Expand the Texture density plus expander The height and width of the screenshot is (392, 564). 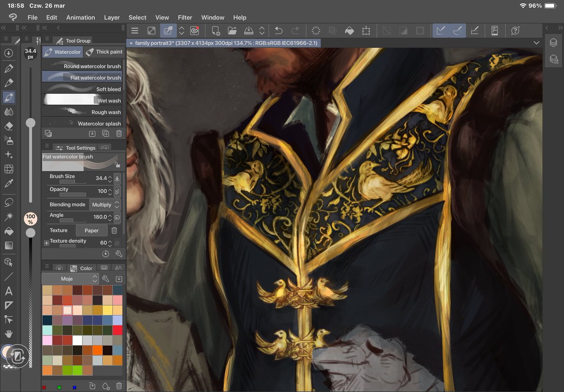[47, 243]
